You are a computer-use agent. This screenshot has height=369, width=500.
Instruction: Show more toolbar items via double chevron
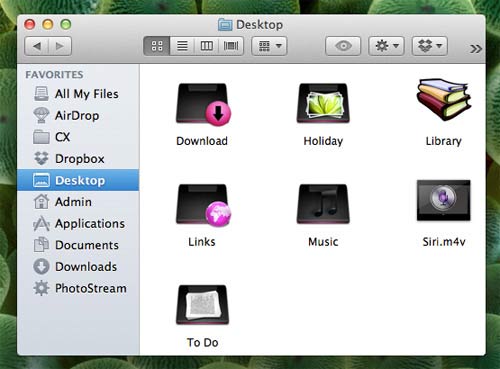[476, 49]
